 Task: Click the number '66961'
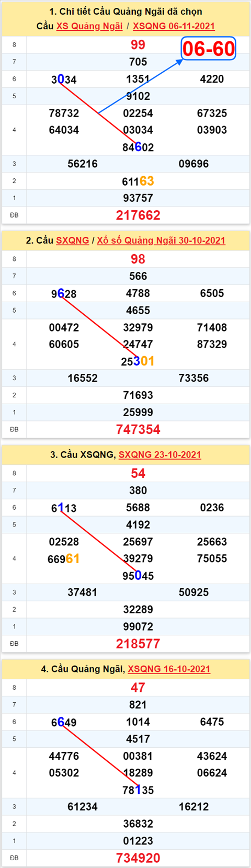pyautogui.click(x=64, y=559)
